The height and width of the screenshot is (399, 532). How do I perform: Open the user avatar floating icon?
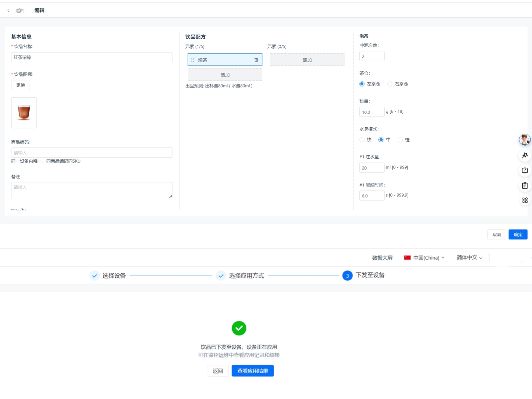tap(525, 140)
